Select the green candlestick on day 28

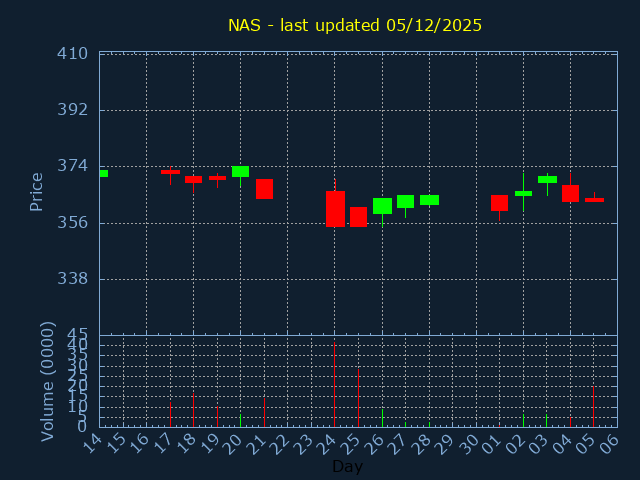429,200
